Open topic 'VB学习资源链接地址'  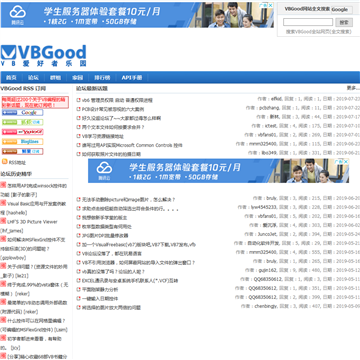coord(103,136)
